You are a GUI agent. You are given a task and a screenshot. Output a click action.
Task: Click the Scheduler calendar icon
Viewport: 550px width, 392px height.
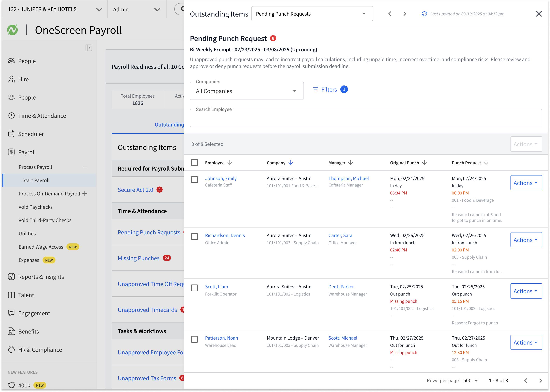[11, 134]
